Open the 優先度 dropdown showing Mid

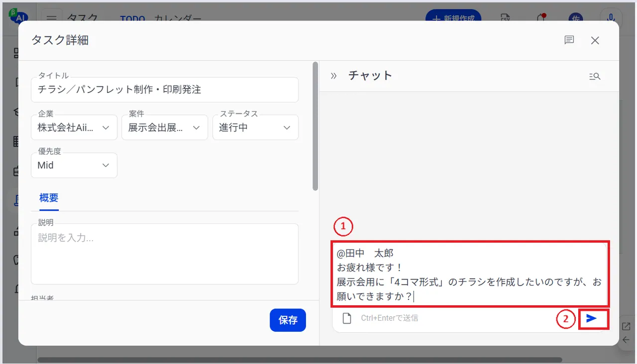click(74, 165)
